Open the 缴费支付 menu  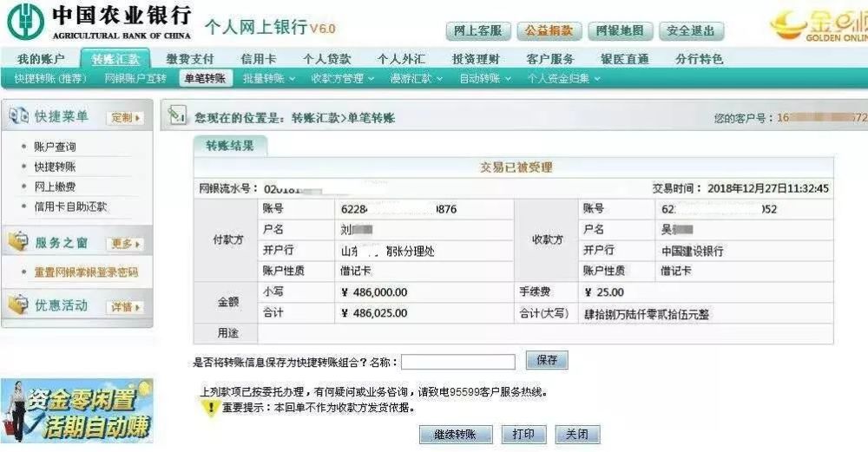click(x=190, y=59)
